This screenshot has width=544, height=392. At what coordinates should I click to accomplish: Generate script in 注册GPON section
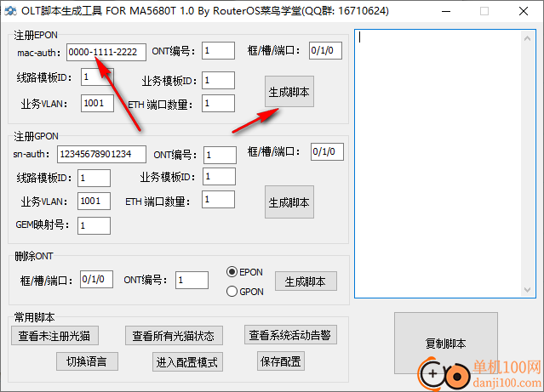pos(289,202)
